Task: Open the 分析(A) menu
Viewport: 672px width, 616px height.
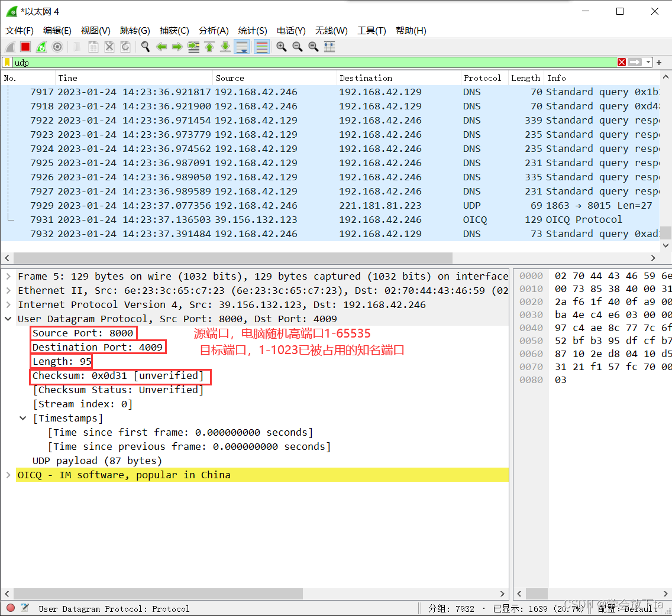Action: click(x=214, y=30)
